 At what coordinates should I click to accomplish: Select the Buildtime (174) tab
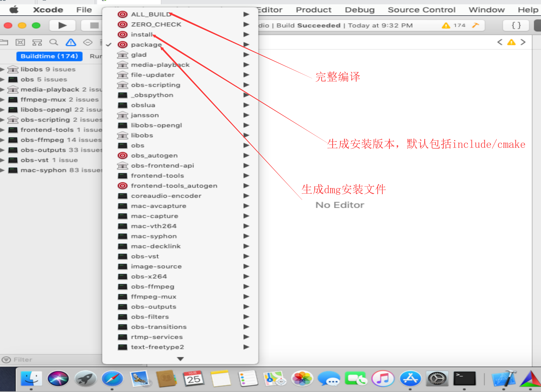click(x=49, y=56)
